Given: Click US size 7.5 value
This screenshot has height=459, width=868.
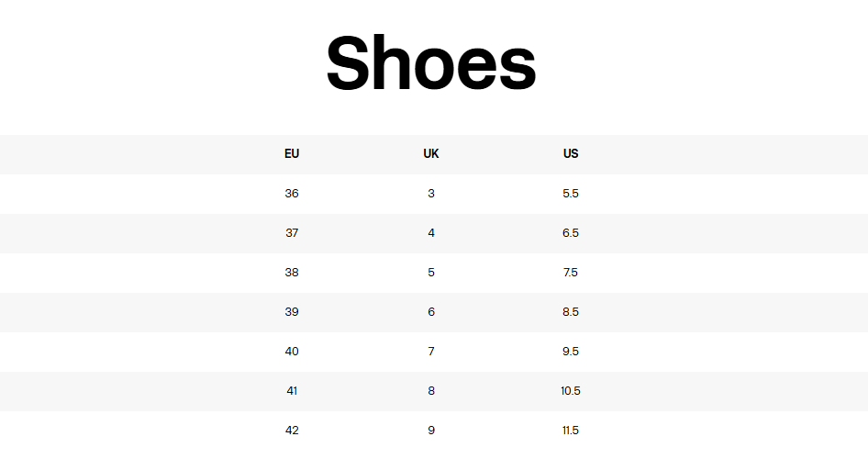Looking at the screenshot, I should [x=571, y=273].
